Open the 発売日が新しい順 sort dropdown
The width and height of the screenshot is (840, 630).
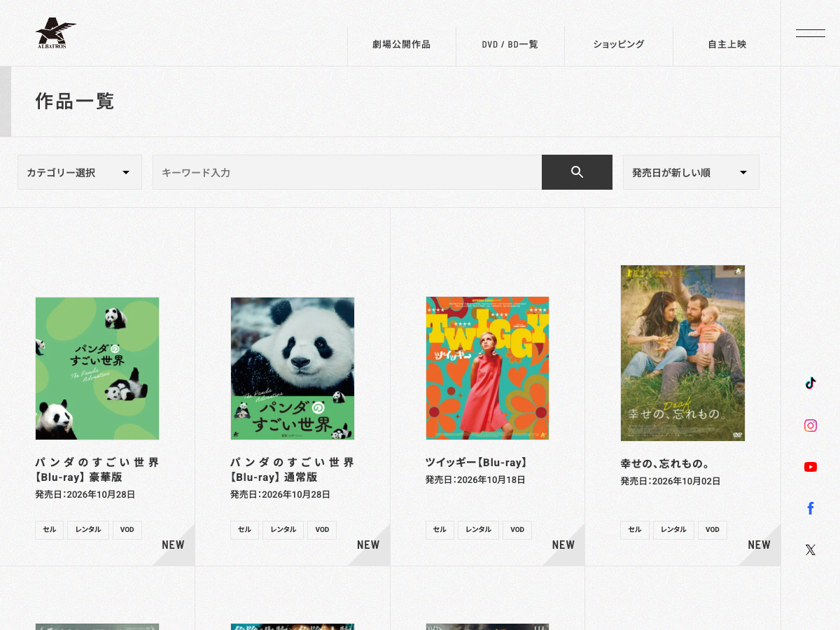coord(691,172)
